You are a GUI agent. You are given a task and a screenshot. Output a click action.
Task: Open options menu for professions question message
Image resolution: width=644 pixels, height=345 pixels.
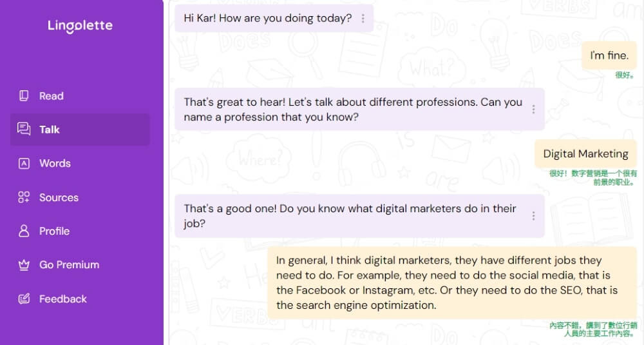(533, 110)
